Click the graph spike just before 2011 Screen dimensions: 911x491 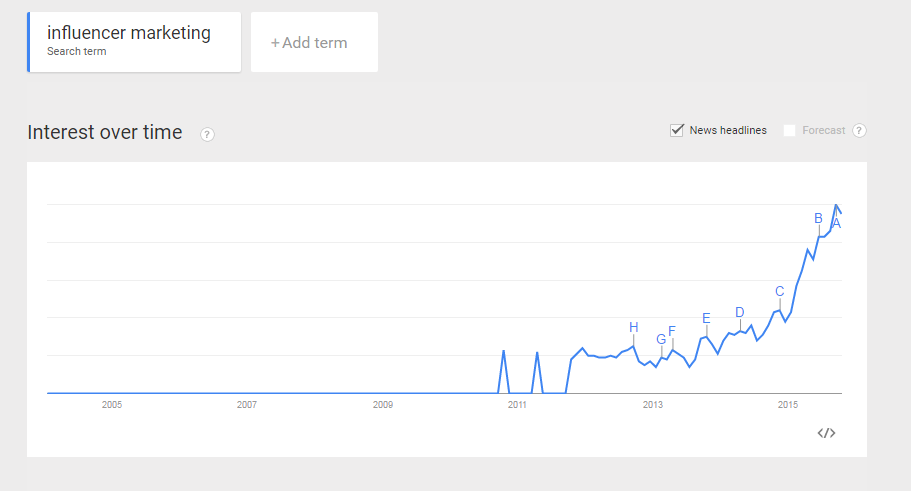(503, 351)
